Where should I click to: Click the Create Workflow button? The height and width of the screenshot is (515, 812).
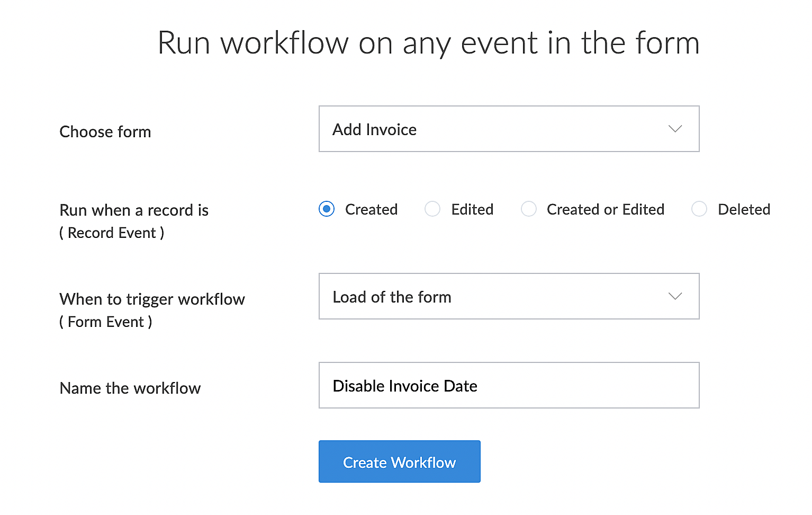(x=399, y=461)
